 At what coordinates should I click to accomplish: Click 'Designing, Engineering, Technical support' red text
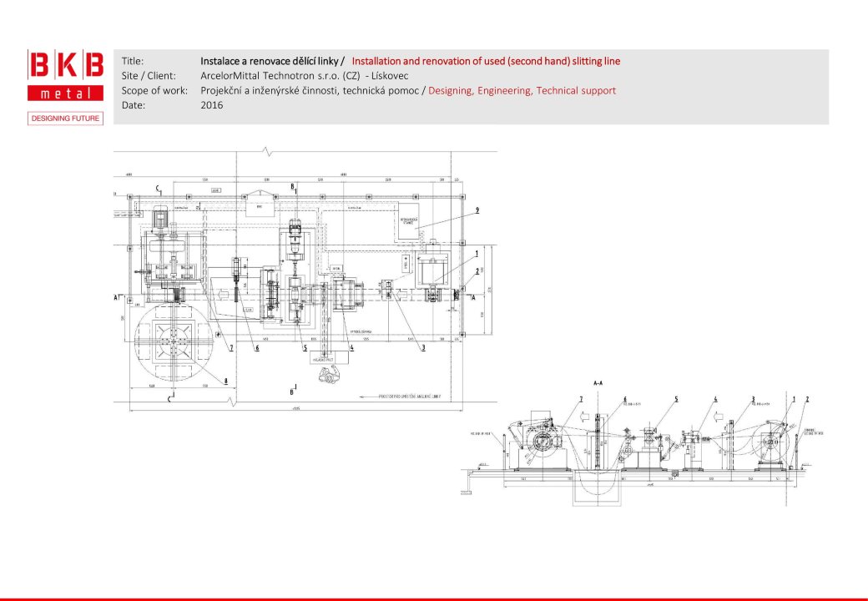522,91
